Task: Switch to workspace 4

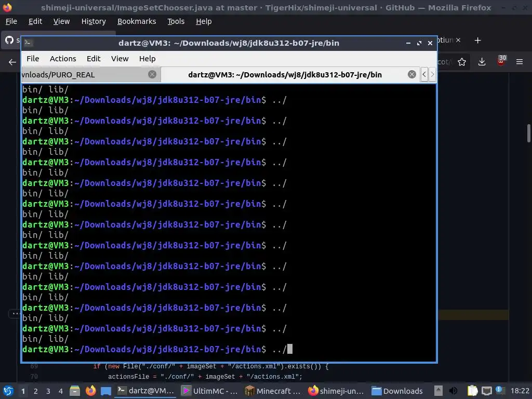Action: 61,391
